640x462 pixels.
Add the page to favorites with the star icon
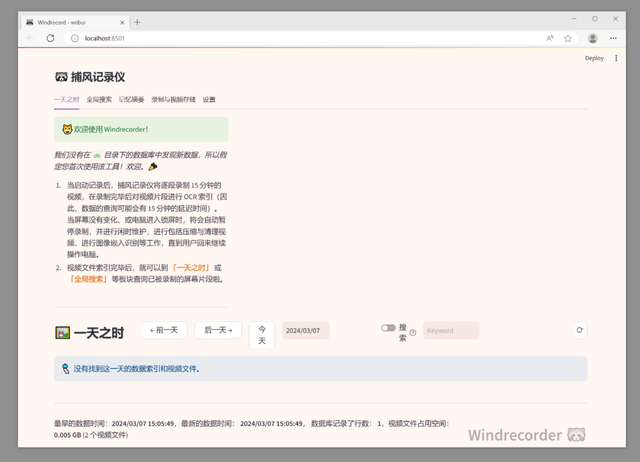568,38
